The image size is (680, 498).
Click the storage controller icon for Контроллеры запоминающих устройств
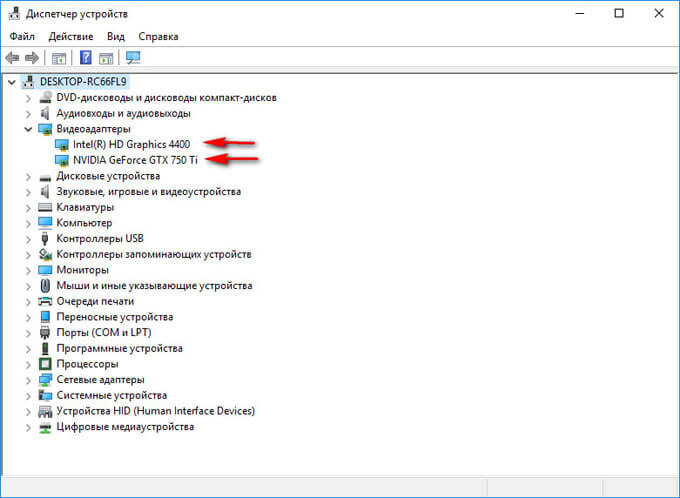coord(45,255)
